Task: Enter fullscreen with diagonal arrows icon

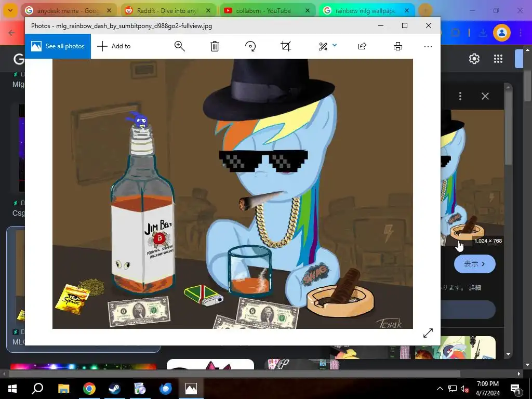Action: click(428, 333)
